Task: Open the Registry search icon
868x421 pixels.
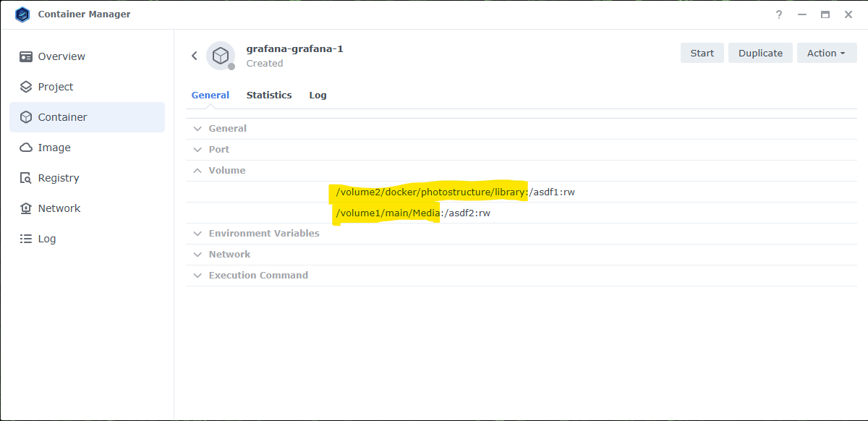Action: click(x=26, y=178)
